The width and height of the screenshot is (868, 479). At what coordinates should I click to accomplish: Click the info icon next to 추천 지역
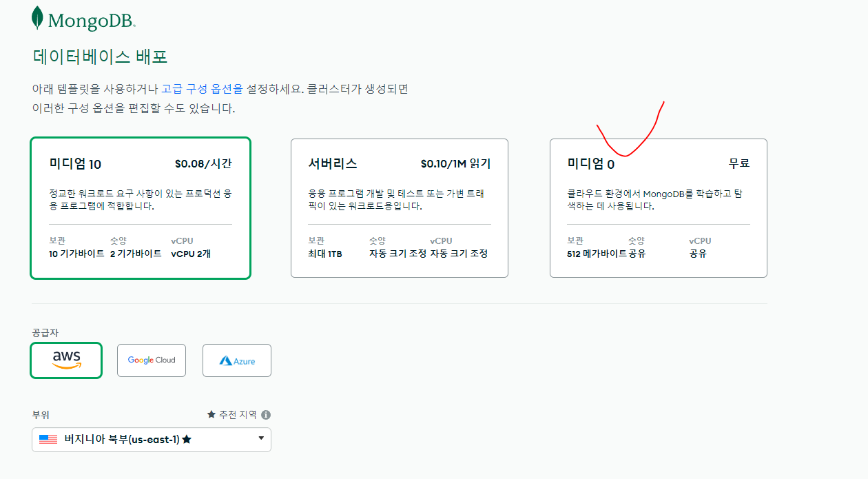266,415
